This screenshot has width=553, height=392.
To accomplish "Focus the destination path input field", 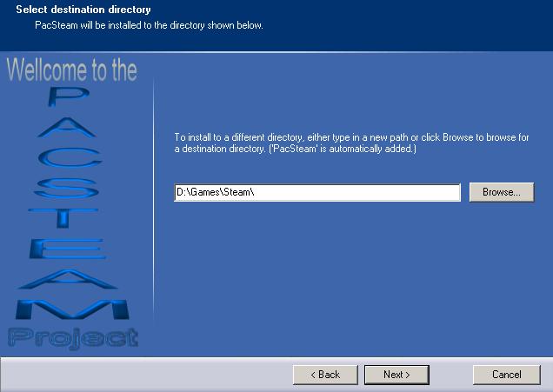I will pos(348,193).
